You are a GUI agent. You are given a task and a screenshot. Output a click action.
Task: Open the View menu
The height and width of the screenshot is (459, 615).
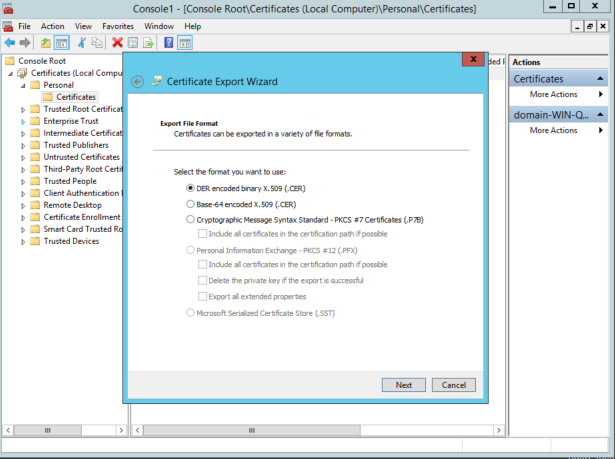[x=83, y=26]
